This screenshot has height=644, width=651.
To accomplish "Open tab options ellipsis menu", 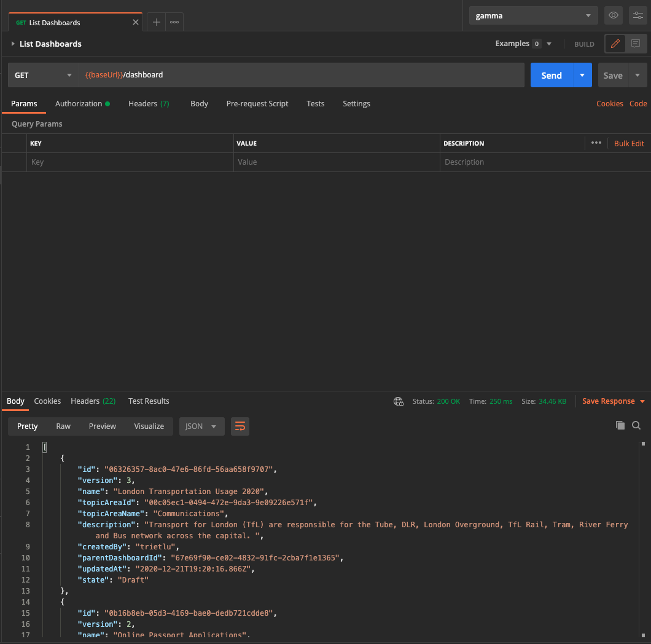I will tap(174, 22).
